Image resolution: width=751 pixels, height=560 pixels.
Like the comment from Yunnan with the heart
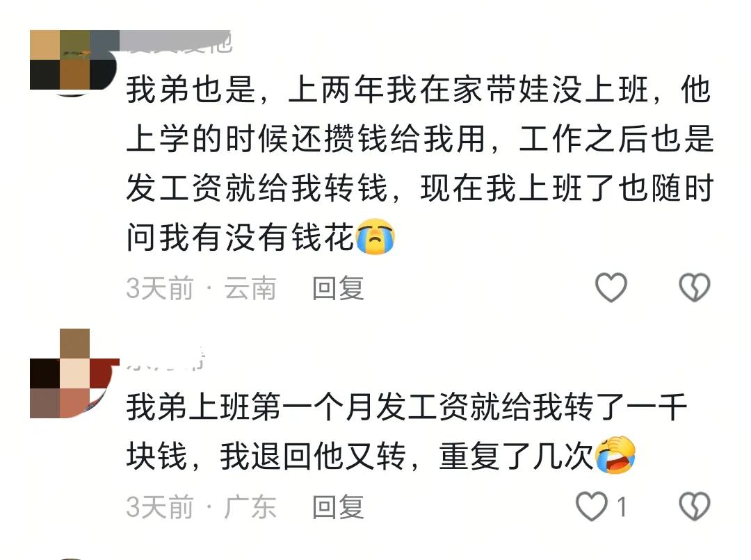tap(611, 288)
